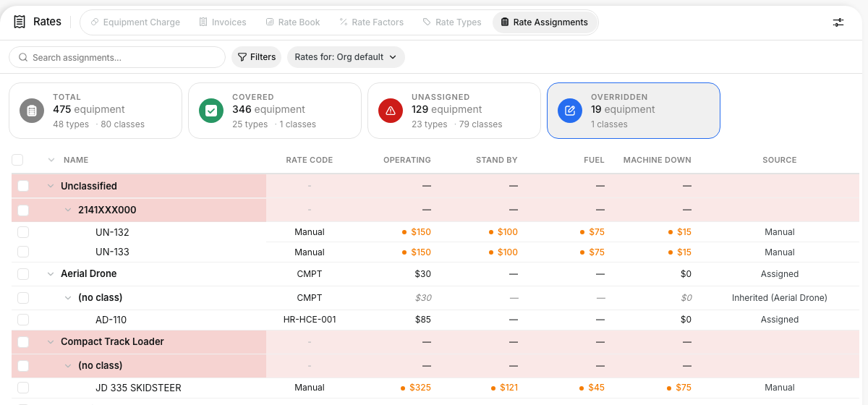Click the HR-HCE-001 rate code for AD-110

310,319
